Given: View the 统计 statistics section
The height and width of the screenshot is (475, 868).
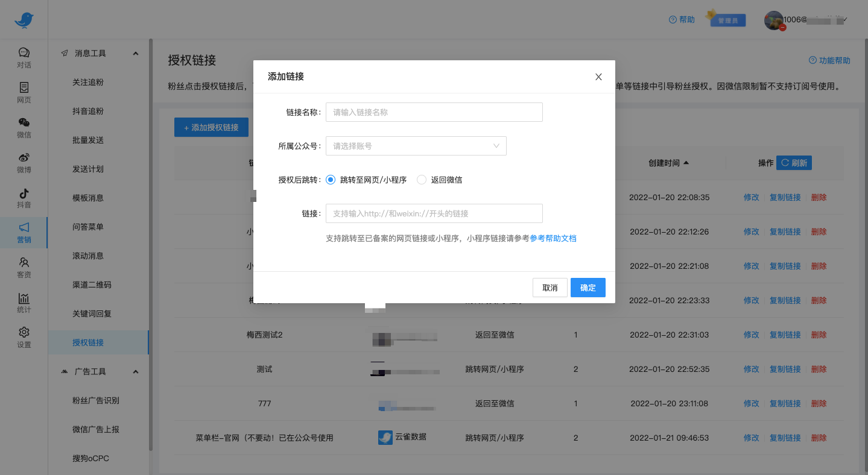Looking at the screenshot, I should point(24,303).
